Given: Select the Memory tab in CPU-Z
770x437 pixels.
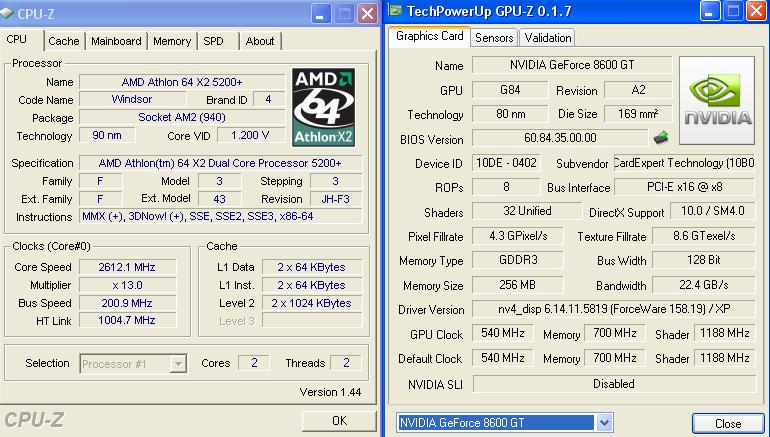Looking at the screenshot, I should point(172,41).
